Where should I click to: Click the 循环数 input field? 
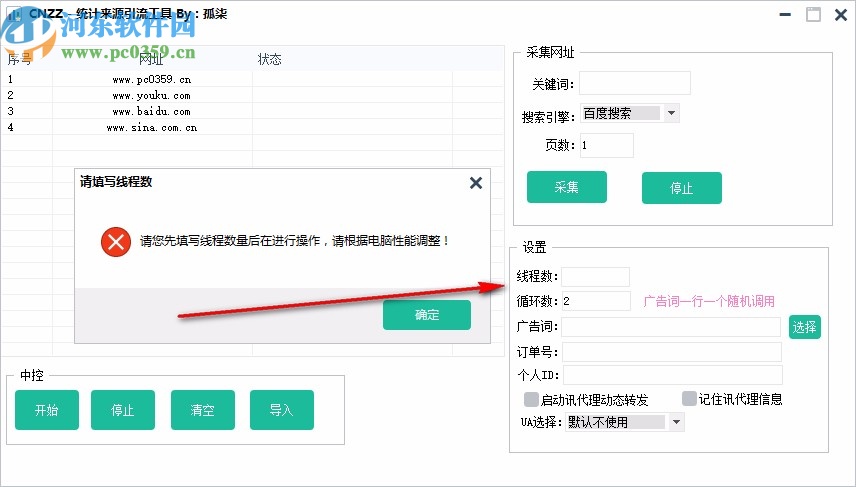point(596,301)
